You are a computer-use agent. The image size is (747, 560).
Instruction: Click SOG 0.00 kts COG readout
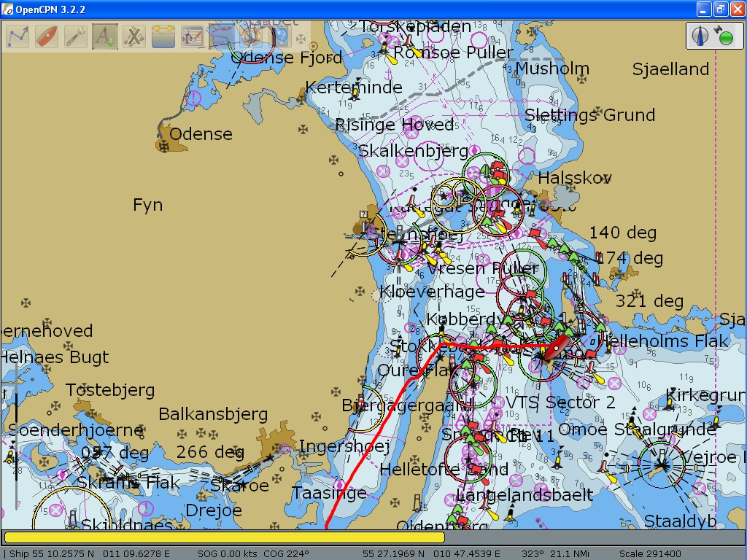253,554
